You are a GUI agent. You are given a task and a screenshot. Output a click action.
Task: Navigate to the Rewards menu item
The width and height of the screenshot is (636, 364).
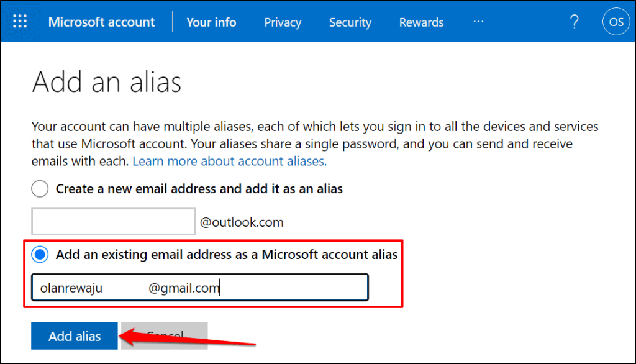(421, 22)
